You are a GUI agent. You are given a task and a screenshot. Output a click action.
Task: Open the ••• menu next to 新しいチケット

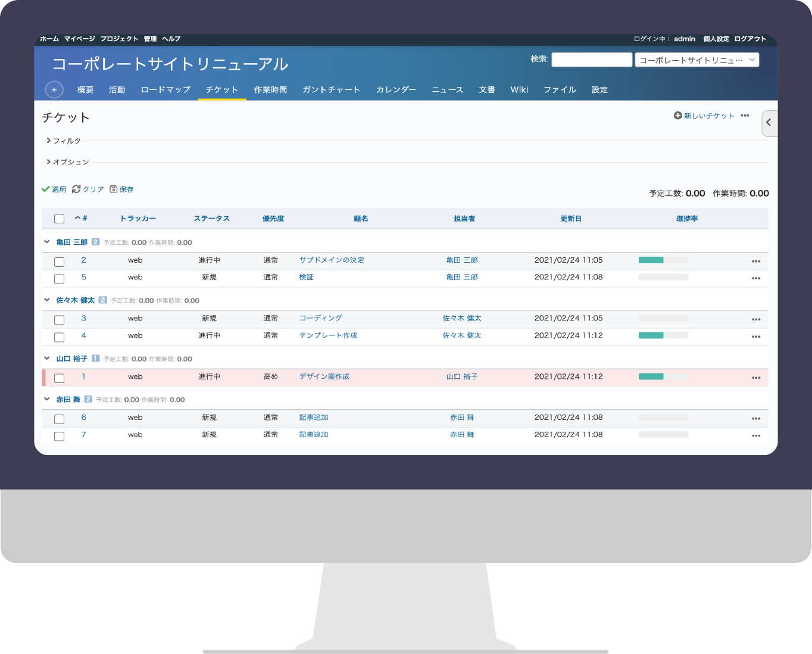coord(745,116)
